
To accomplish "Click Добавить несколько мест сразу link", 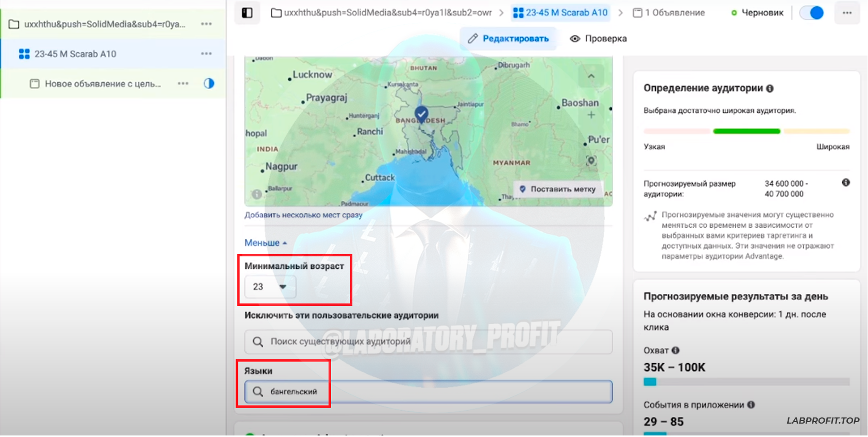I will tap(303, 215).
